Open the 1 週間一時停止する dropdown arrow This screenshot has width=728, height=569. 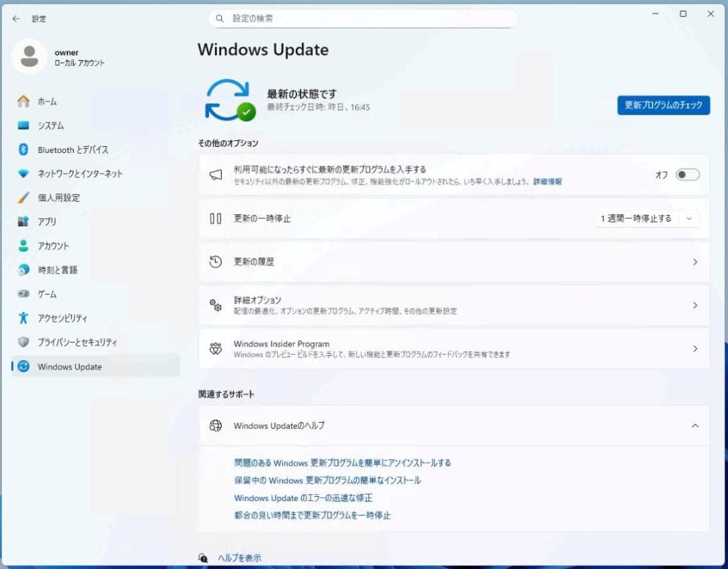point(689,218)
